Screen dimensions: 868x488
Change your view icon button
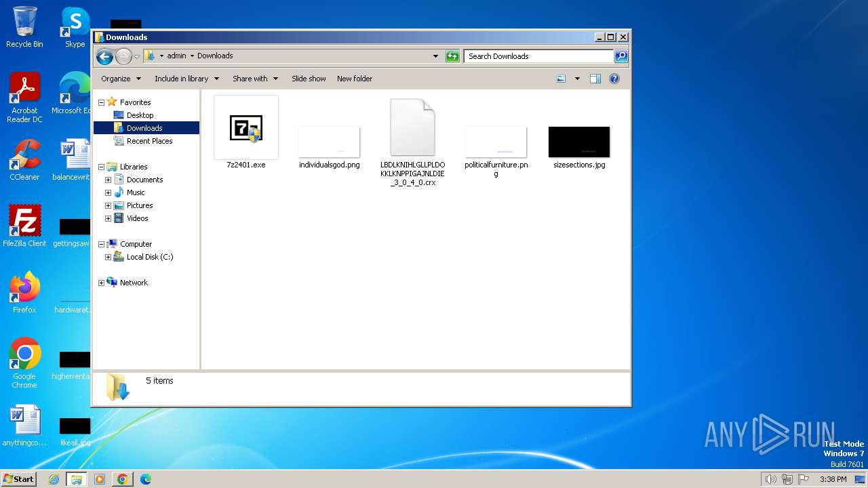[x=561, y=79]
